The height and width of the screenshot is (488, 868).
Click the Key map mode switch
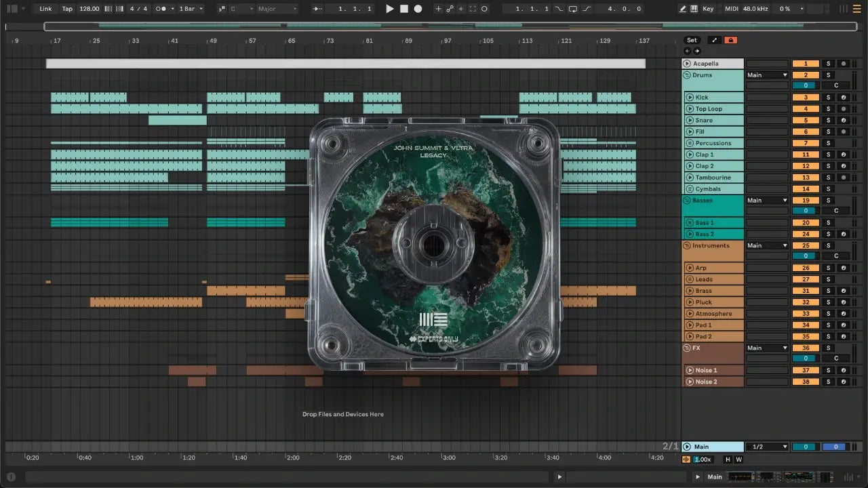(x=708, y=9)
